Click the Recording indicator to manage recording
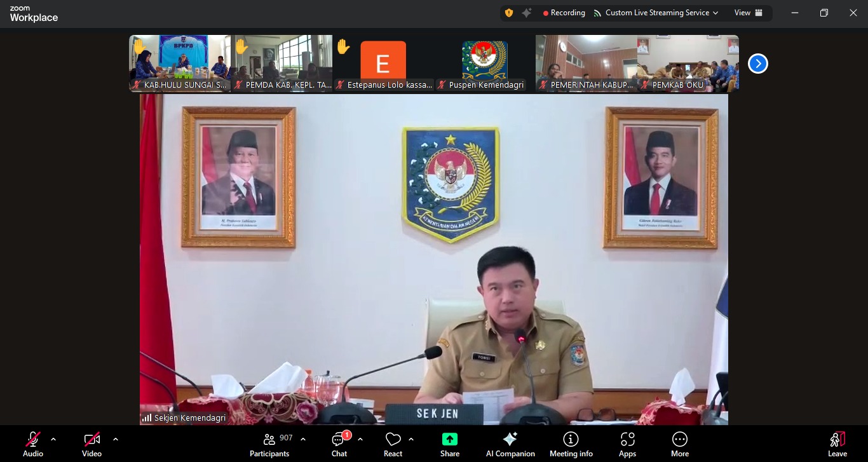 [563, 12]
